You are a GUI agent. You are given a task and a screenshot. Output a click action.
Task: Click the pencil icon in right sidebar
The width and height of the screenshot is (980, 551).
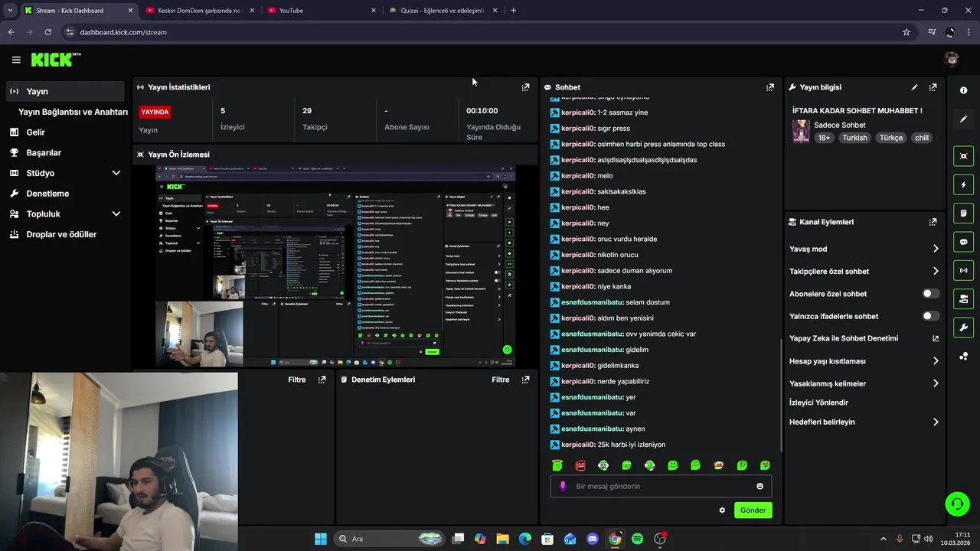(x=963, y=119)
